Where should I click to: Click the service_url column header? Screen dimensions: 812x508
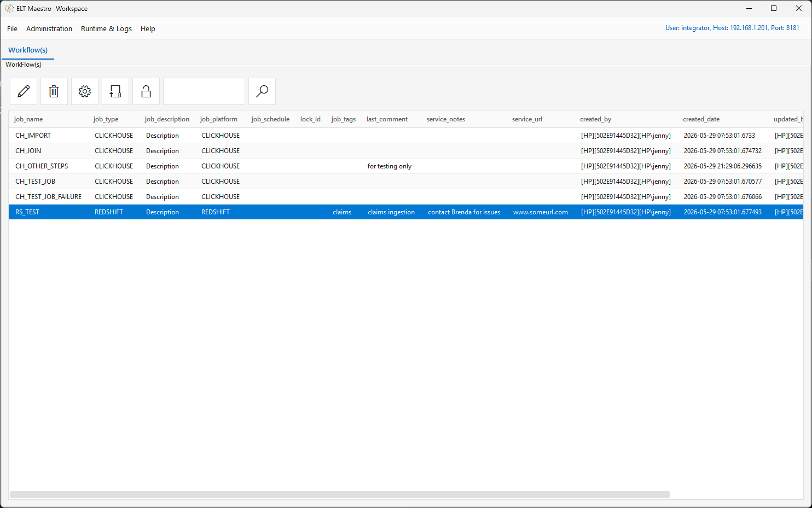527,119
